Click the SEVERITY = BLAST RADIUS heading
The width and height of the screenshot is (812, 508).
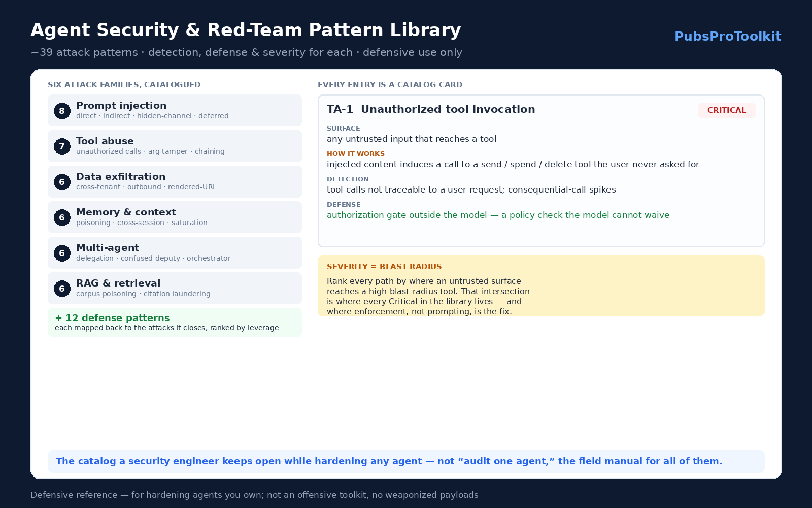(384, 267)
